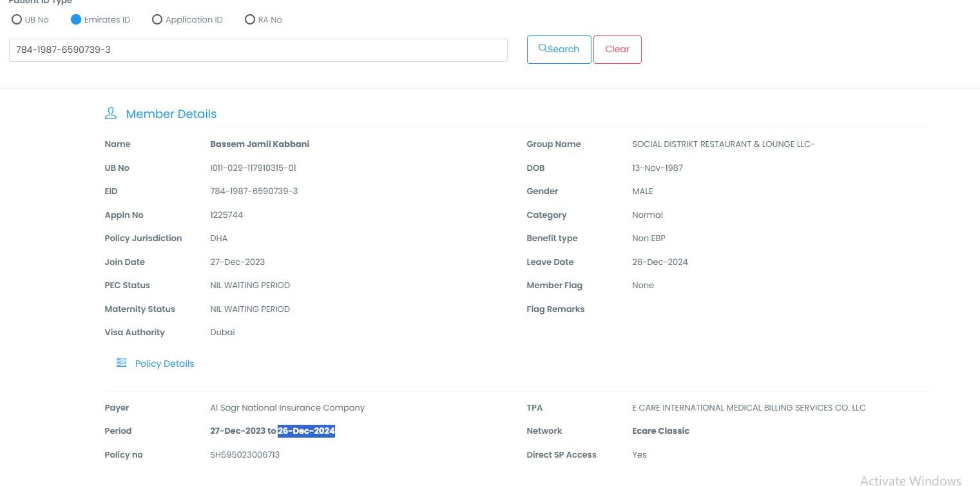Screen dimensions: 980x486
Task: Click the Member Details person icon
Action: (111, 113)
